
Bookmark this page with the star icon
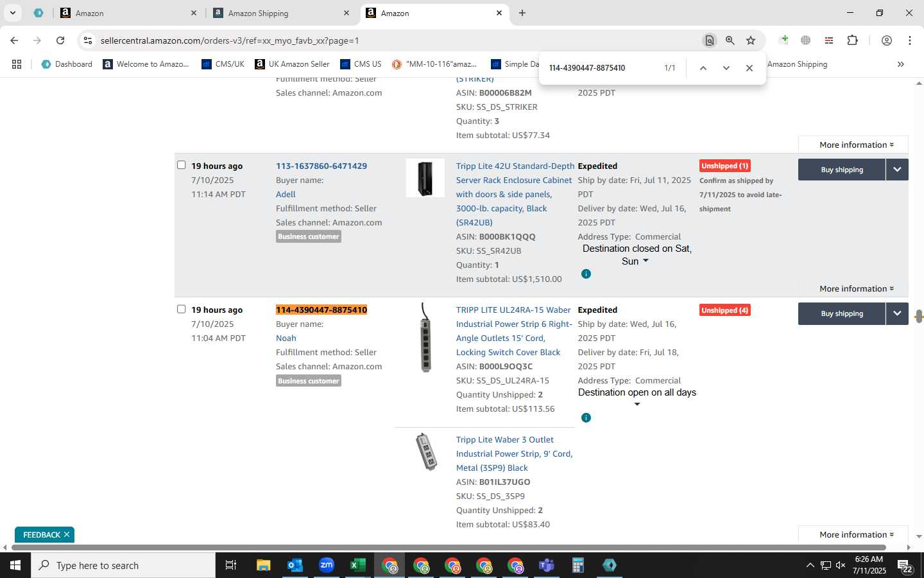(x=751, y=40)
